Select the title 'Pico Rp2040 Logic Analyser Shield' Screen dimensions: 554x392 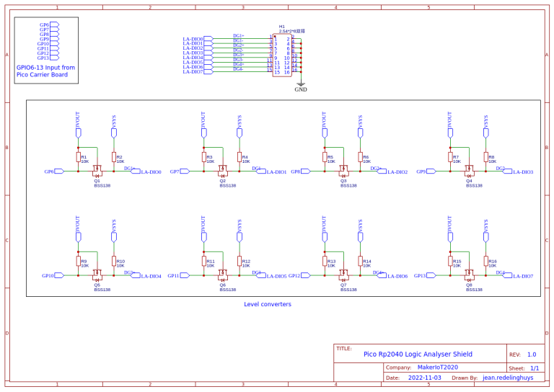click(x=418, y=354)
